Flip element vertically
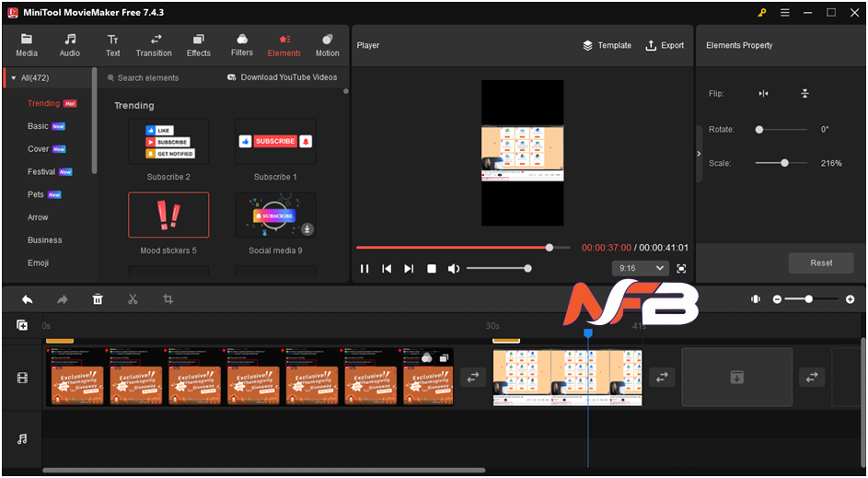Viewport: 868px width, 478px height. 804,94
